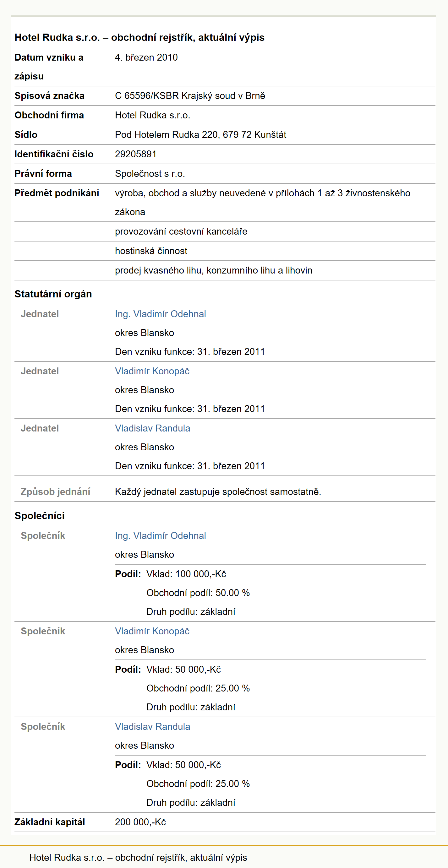
Task: Click the Společníci section heading
Action: coord(40,516)
